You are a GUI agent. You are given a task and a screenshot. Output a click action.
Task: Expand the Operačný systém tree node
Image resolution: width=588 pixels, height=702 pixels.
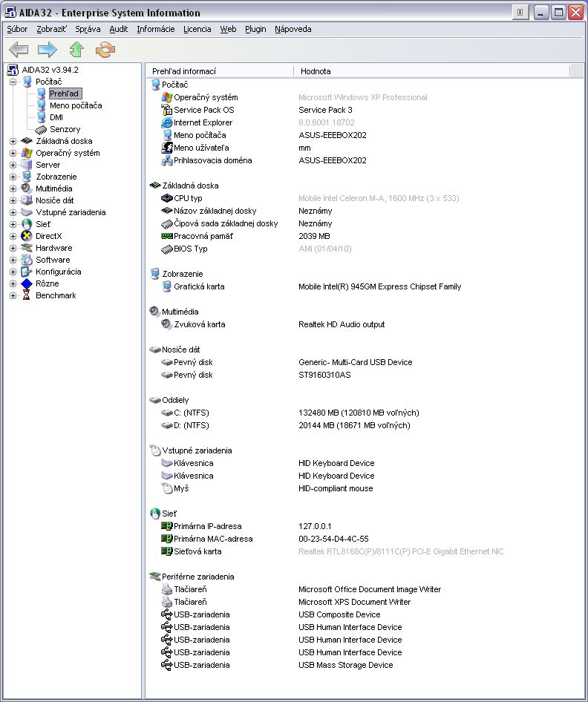(13, 153)
